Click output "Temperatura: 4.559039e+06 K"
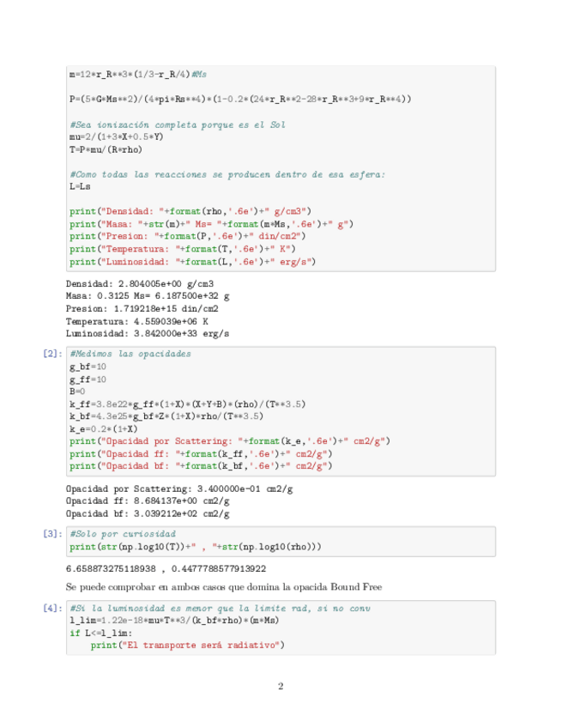Screen dimensions: 562x728 click(x=137, y=321)
